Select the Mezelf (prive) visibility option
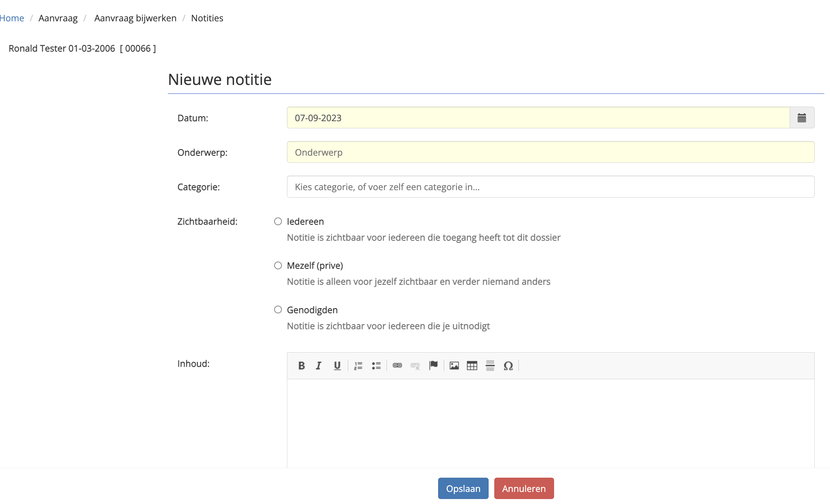The image size is (830, 504). pos(278,266)
